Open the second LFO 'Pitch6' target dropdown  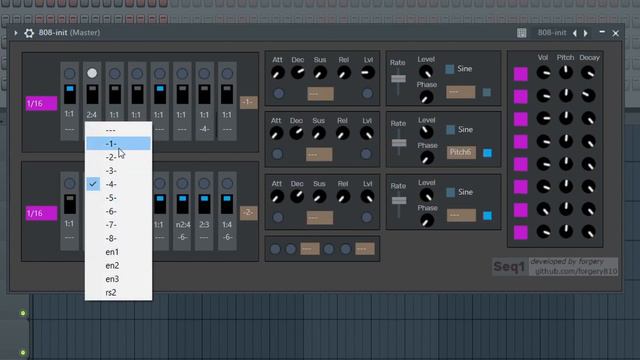pyautogui.click(x=461, y=152)
